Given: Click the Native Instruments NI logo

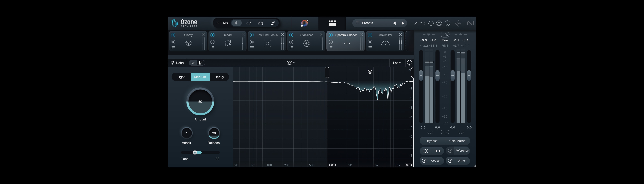Looking at the screenshot, I should (x=470, y=23).
